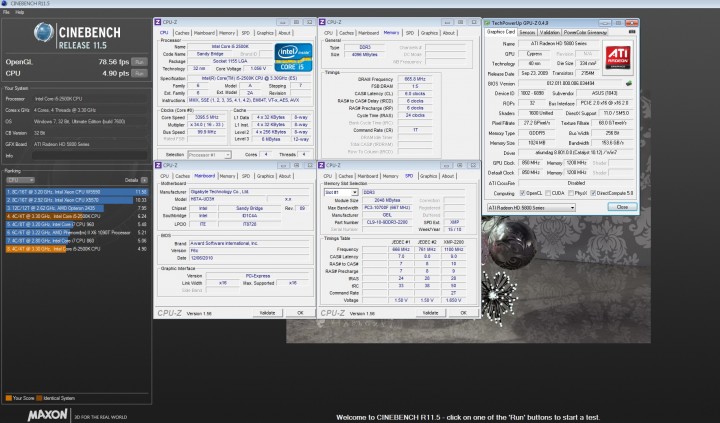
Task: Open Graphics tab in the CPU-Z mainboard window
Action: click(265, 176)
